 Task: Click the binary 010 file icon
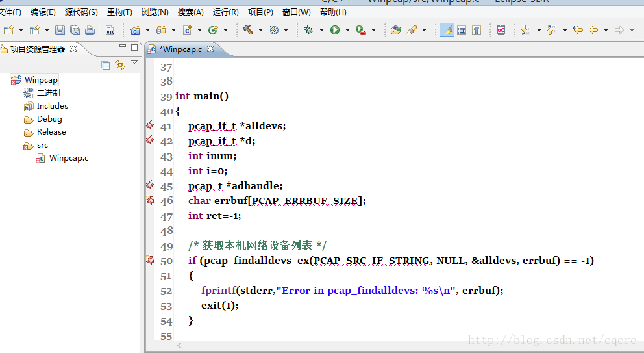tap(110, 30)
